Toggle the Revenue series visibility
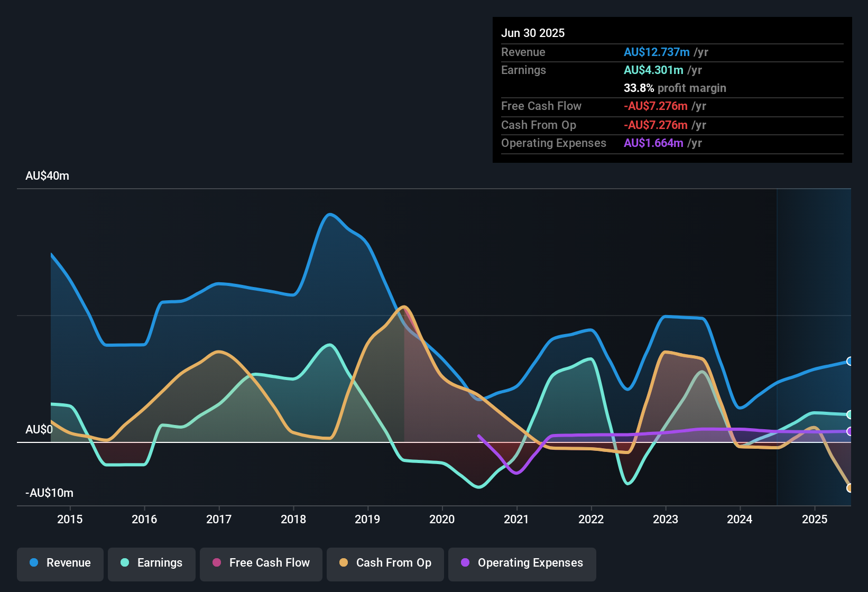Viewport: 868px width, 592px height. pos(60,563)
